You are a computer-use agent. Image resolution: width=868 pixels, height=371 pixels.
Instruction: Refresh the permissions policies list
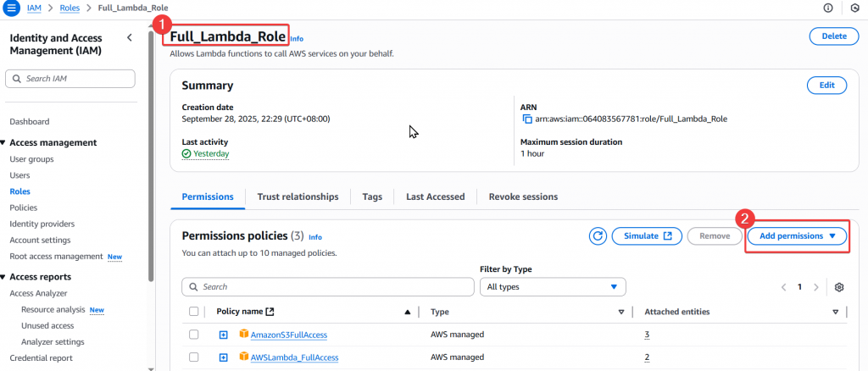tap(598, 236)
